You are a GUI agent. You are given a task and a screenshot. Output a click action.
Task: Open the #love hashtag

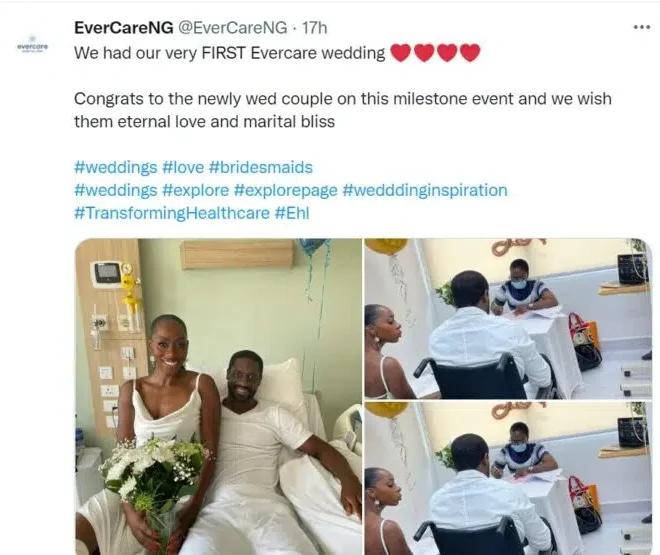[x=183, y=167]
